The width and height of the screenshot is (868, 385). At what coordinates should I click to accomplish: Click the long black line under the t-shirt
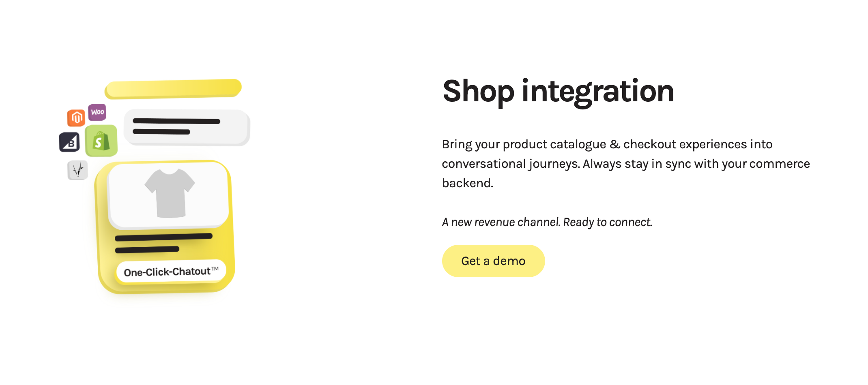[x=163, y=237]
